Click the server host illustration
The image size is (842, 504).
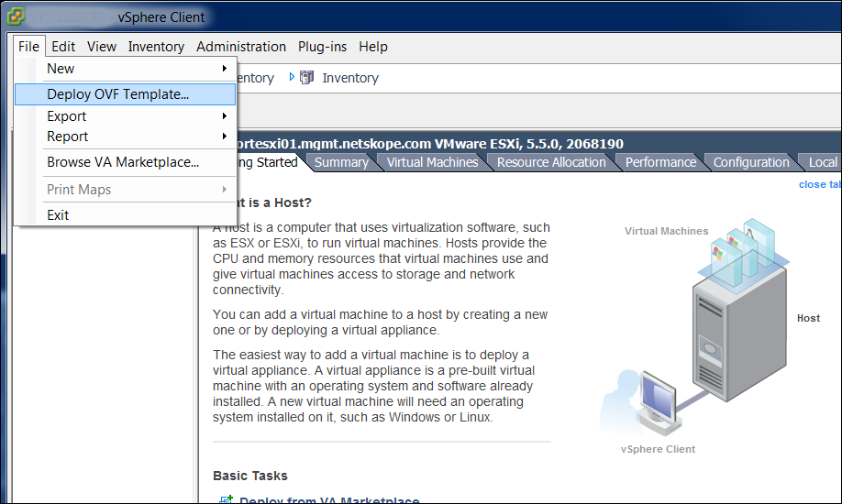[x=739, y=333]
